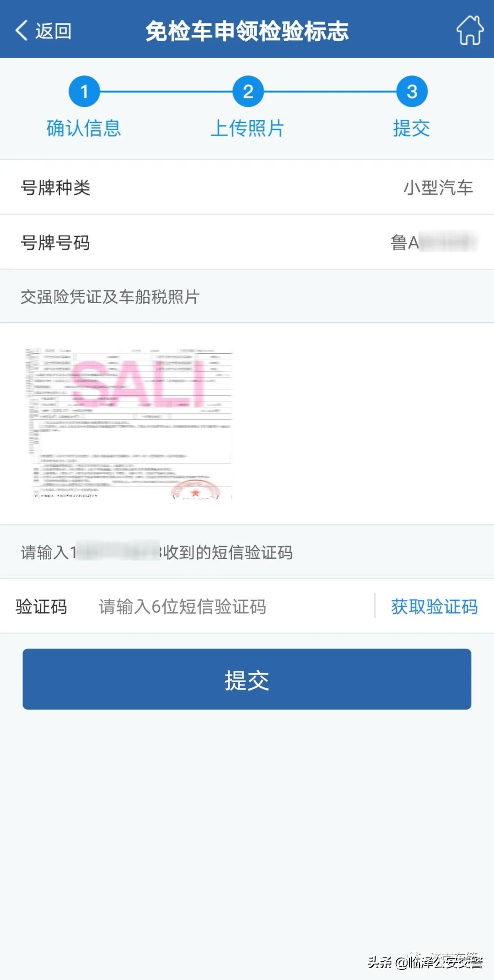Click the blue 提交 submit button
This screenshot has height=980, width=494.
[247, 679]
